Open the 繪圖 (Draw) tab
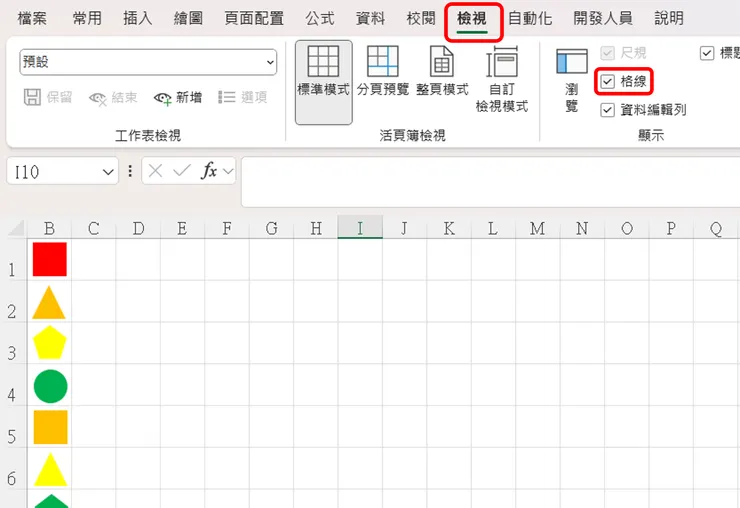This screenshot has height=508, width=740. (188, 18)
